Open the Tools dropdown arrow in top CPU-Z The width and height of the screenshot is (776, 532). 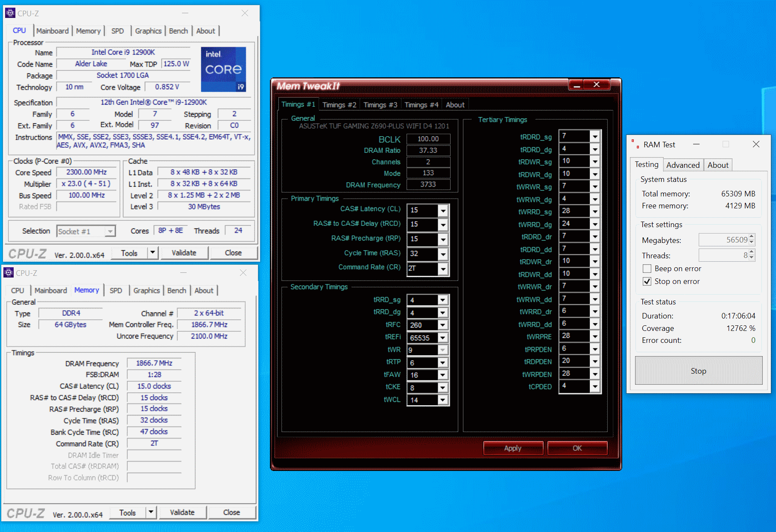click(x=152, y=253)
